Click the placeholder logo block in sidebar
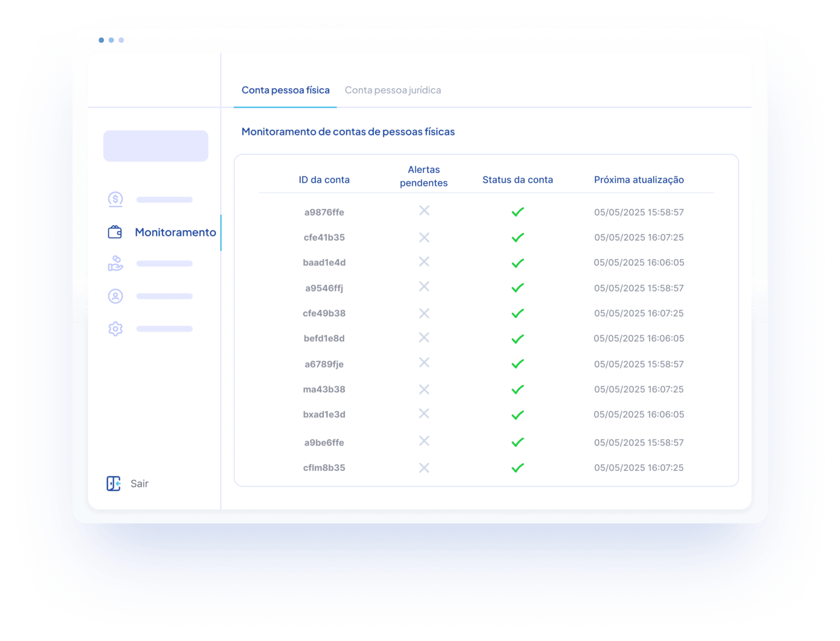Screen dimensions: 840x641 tap(156, 146)
